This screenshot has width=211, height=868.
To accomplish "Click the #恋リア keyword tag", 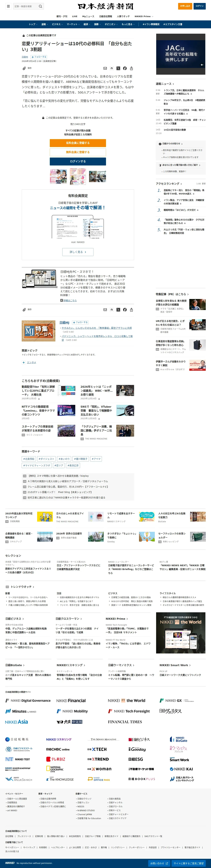I will [x=59, y=465].
